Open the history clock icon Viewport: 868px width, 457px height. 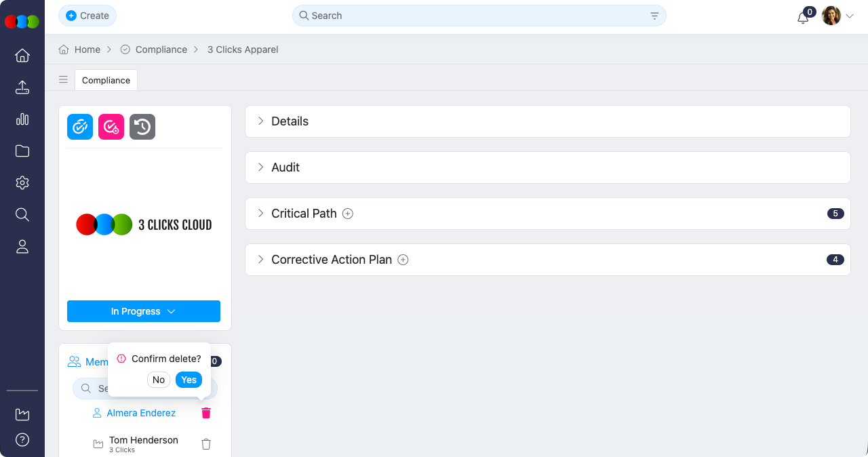click(142, 127)
